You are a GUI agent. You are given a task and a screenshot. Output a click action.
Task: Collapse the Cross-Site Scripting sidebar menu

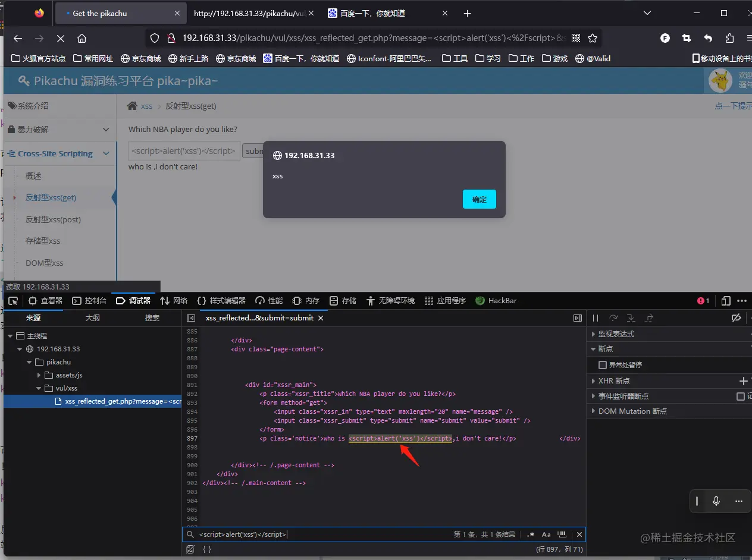click(60, 153)
